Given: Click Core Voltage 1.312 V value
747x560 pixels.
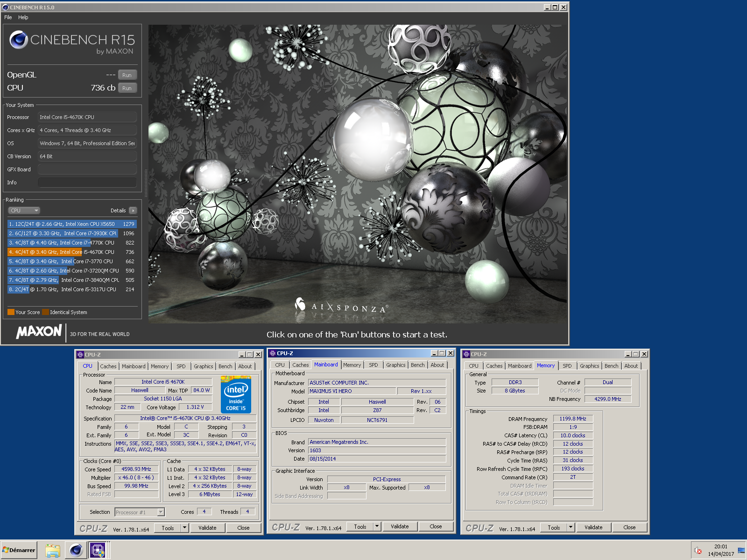Looking at the screenshot, I should [x=195, y=407].
